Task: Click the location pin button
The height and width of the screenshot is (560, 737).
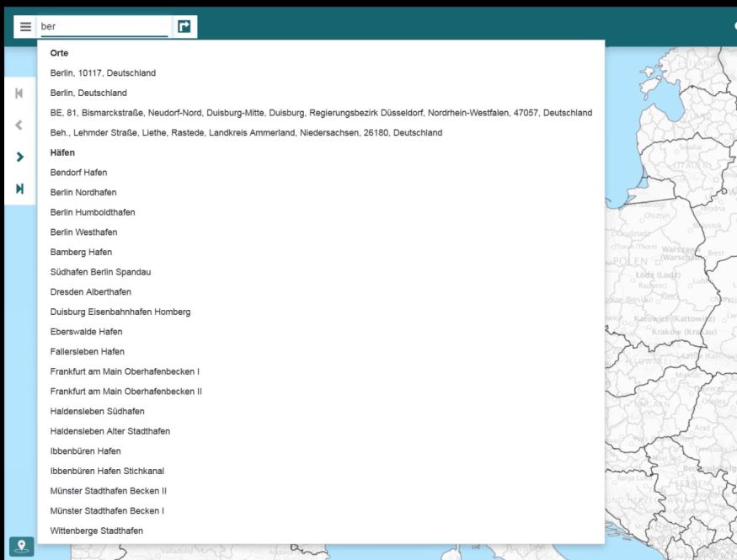Action: 21,546
